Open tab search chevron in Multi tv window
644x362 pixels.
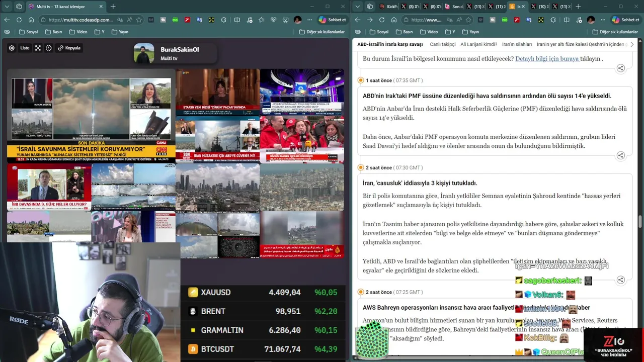(7, 7)
